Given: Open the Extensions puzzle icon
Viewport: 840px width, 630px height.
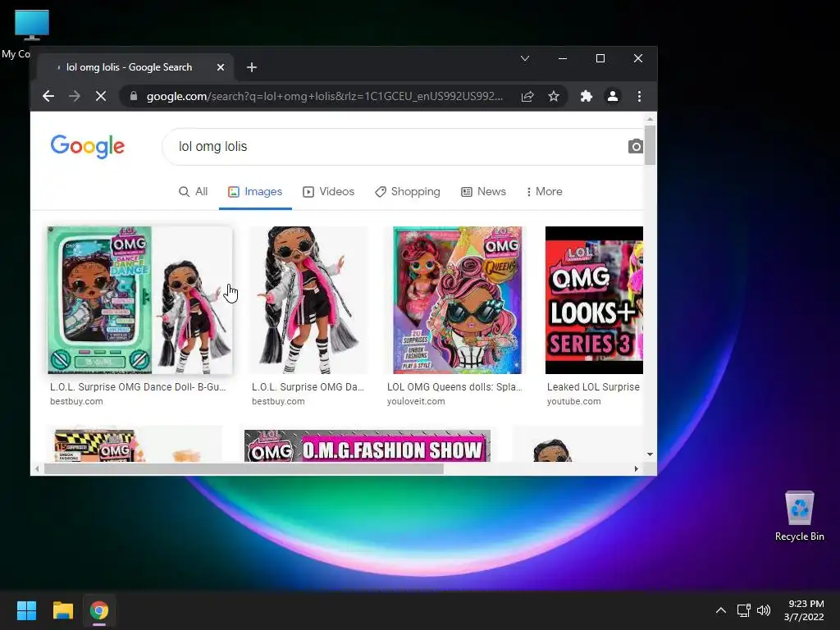Looking at the screenshot, I should pos(586,97).
